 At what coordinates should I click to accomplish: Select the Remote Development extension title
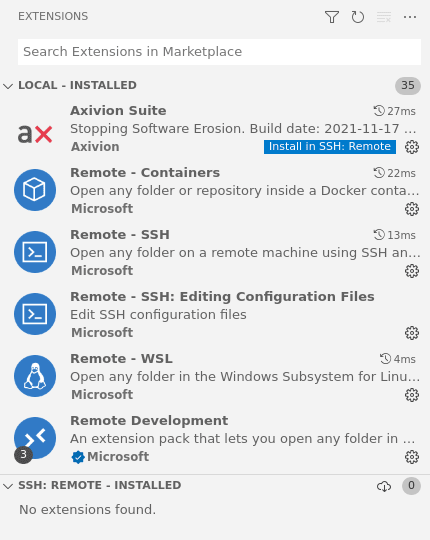149,420
